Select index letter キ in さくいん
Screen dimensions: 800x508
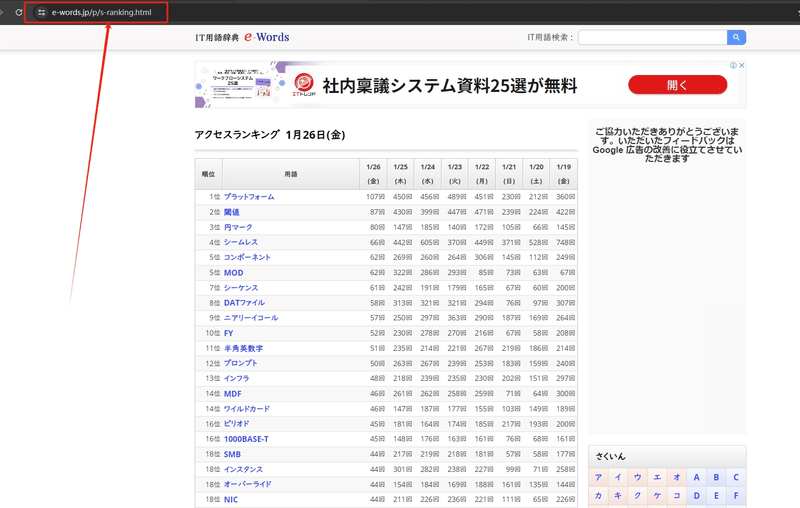(618, 496)
